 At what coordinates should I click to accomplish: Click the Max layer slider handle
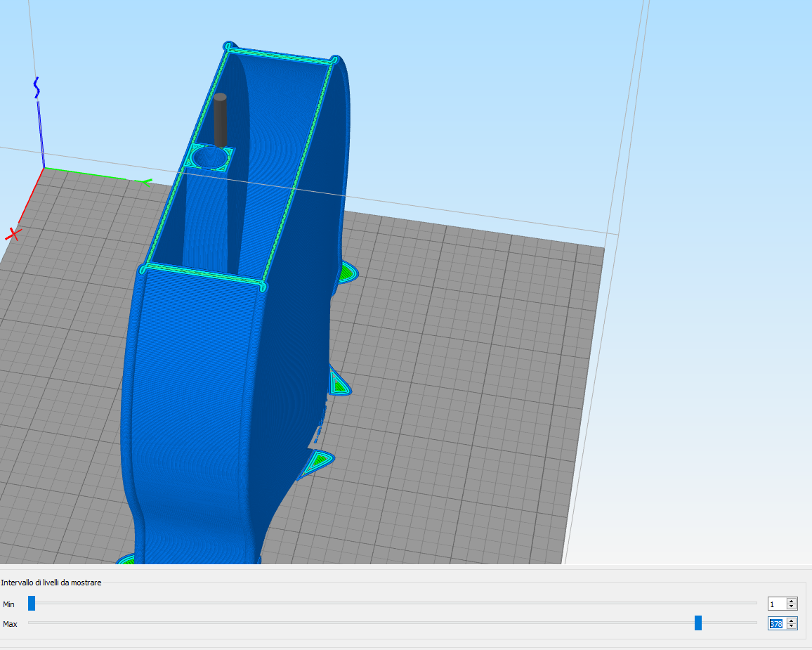(698, 623)
